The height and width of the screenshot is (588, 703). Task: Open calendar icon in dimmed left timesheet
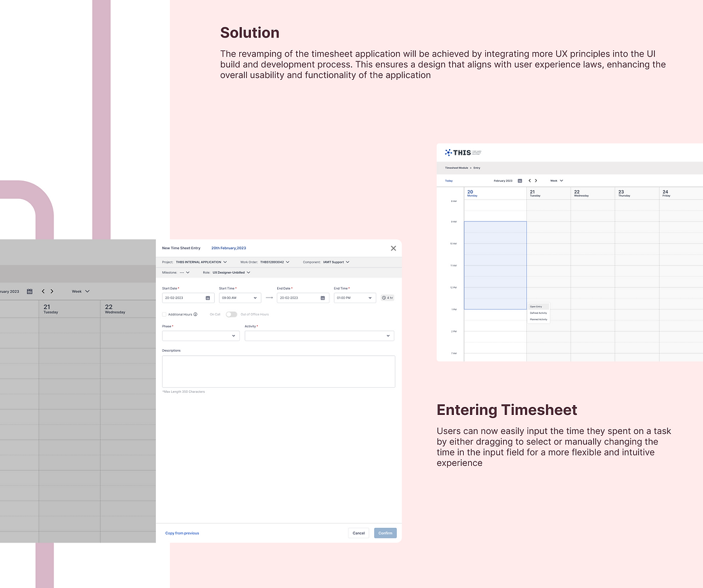tap(29, 292)
